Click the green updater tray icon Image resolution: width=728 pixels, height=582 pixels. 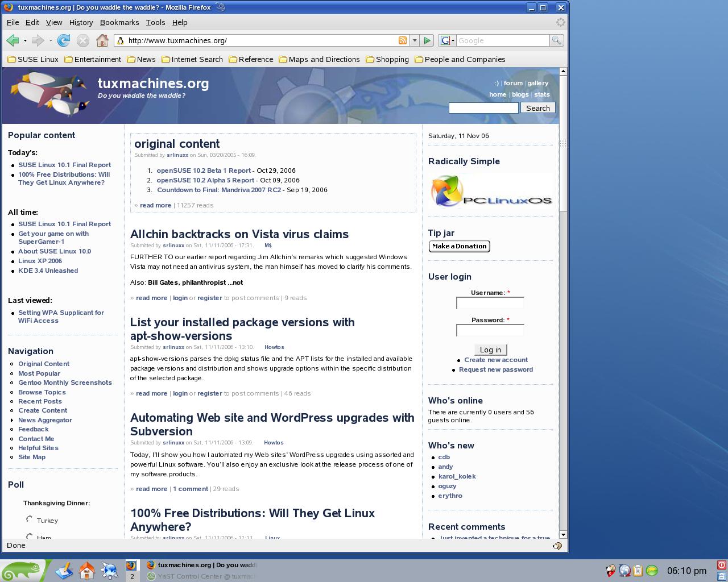[x=652, y=571]
